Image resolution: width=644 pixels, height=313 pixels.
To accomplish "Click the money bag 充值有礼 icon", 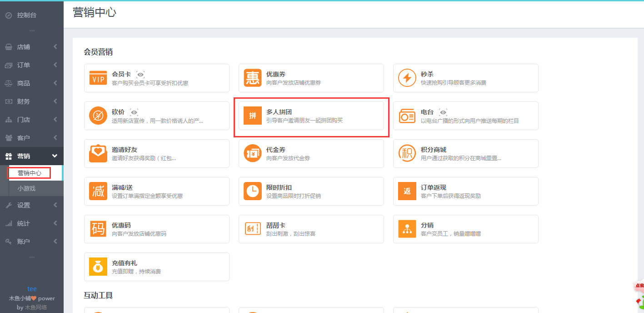I will tap(98, 267).
